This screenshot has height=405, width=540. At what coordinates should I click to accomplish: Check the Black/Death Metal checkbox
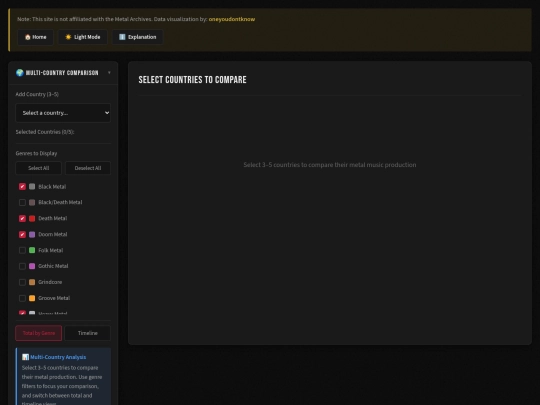[x=22, y=202]
